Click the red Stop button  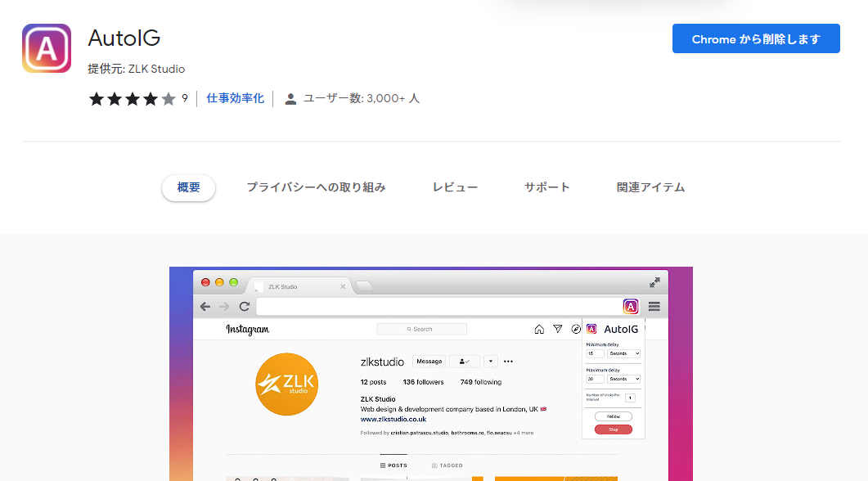click(x=614, y=429)
